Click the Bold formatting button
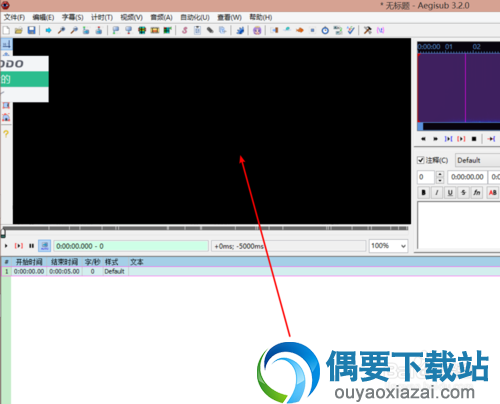The width and height of the screenshot is (500, 404). coord(423,192)
